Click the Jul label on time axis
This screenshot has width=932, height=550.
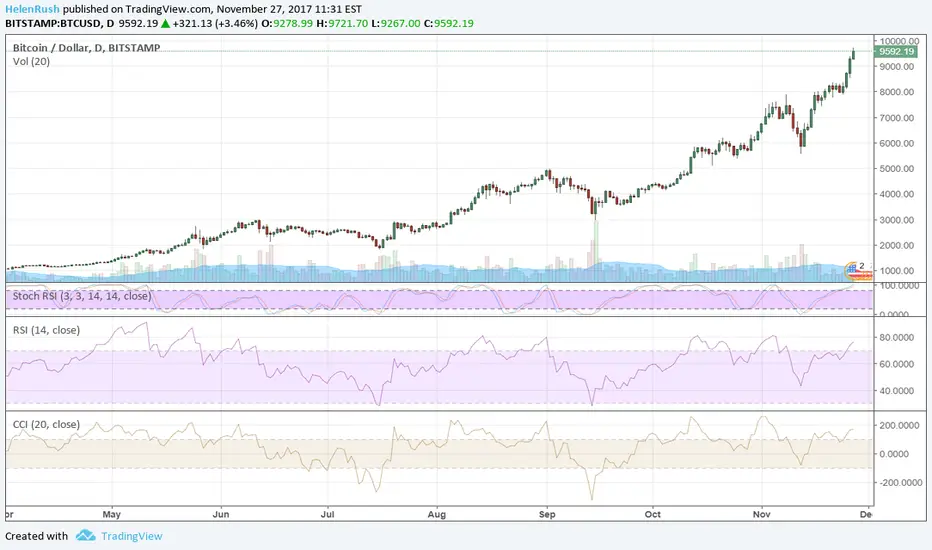click(x=328, y=514)
